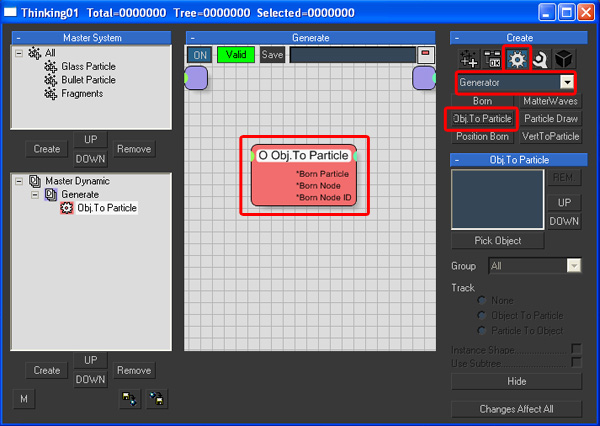Click the Fragments group icon

pyautogui.click(x=51, y=93)
